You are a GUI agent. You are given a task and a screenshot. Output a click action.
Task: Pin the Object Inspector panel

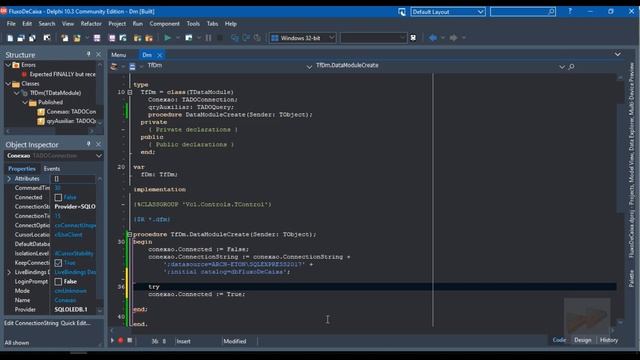point(89,144)
